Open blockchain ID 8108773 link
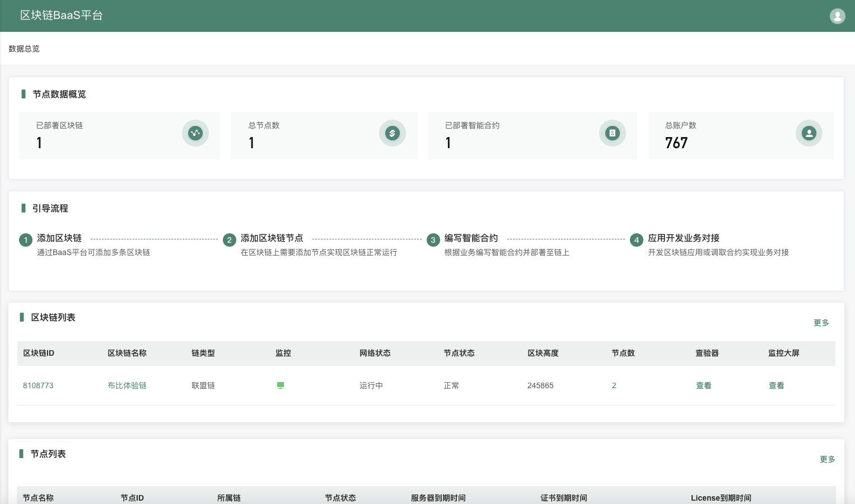This screenshot has width=855, height=504. 38,385
